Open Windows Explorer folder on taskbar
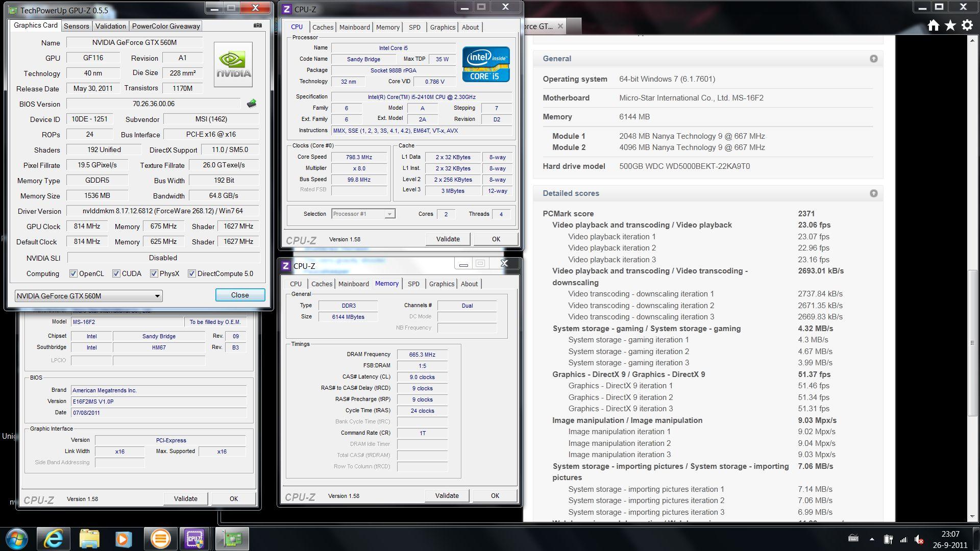Screen dimensions: 980x551 pos(89,539)
